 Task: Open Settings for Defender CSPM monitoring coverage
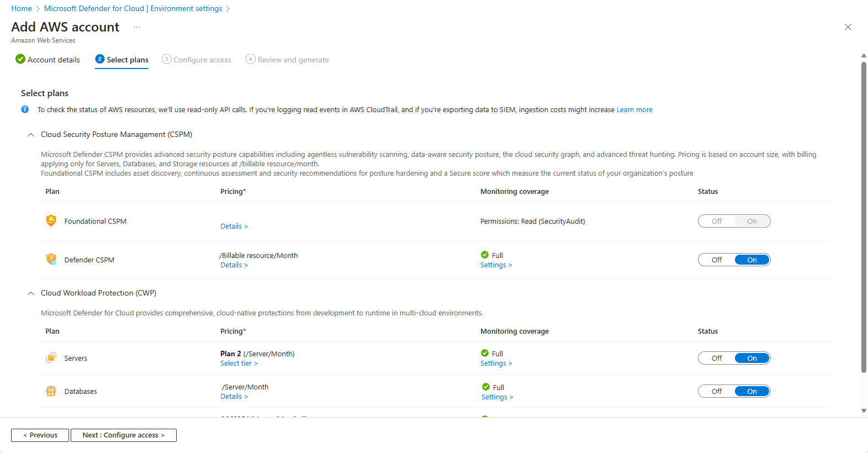(x=496, y=265)
